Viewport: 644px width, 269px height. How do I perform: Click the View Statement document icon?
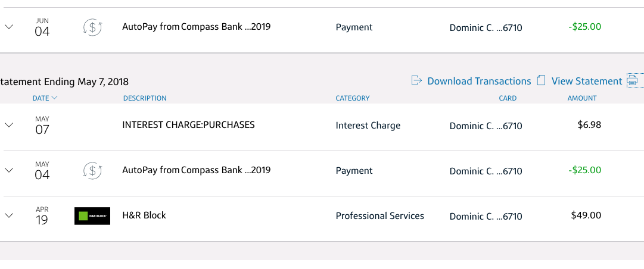tap(541, 80)
